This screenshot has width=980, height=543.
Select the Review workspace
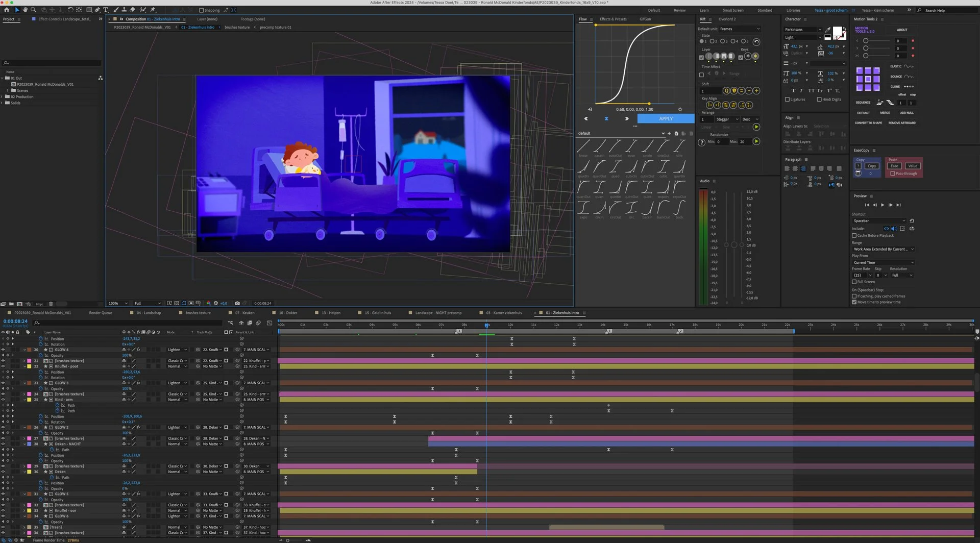click(679, 10)
